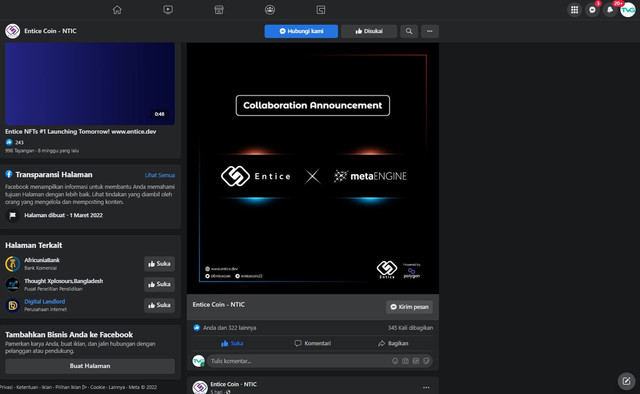Screen dimensions: 640x394
Task: Expand the Lainnya footer menu
Action: pyautogui.click(x=117, y=387)
